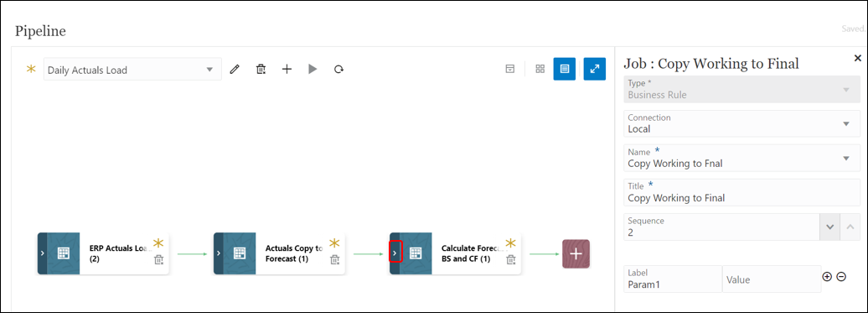
Task: Open the Daily Actuals Load dropdown
Action: click(133, 70)
